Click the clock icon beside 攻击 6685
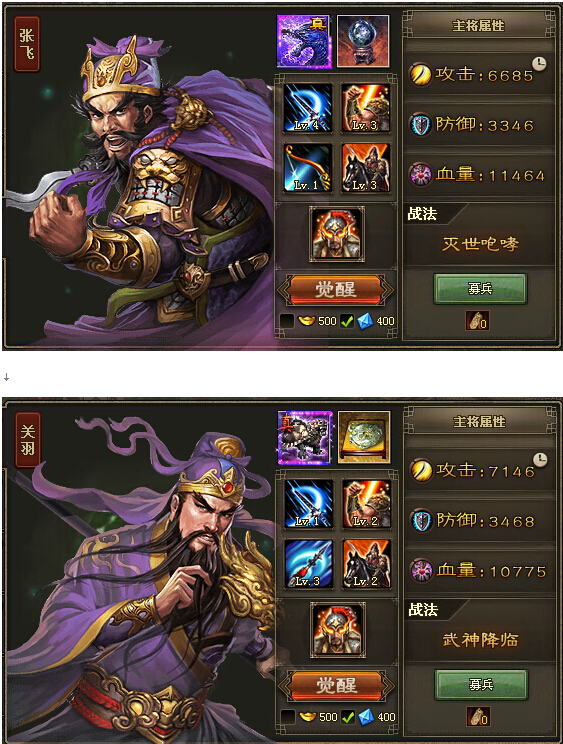Screen dimensions: 563x744 (x=539, y=64)
